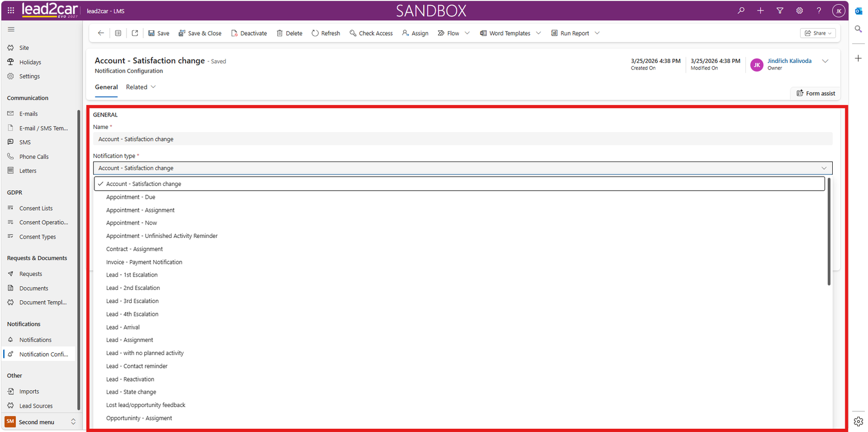Viewport: 868px width, 432px height.
Task: Open the help question mark icon
Action: pyautogui.click(x=819, y=10)
